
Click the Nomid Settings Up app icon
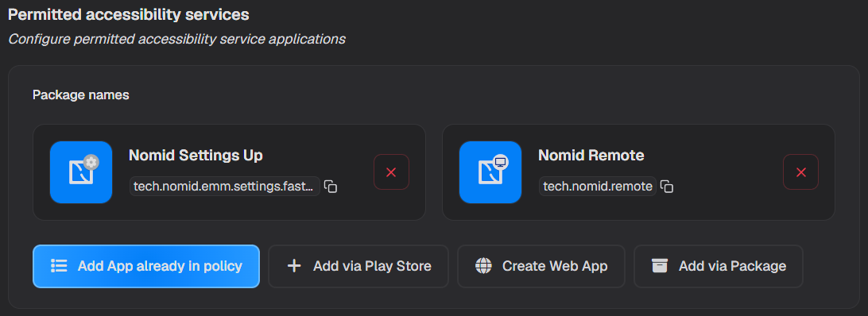coord(81,172)
